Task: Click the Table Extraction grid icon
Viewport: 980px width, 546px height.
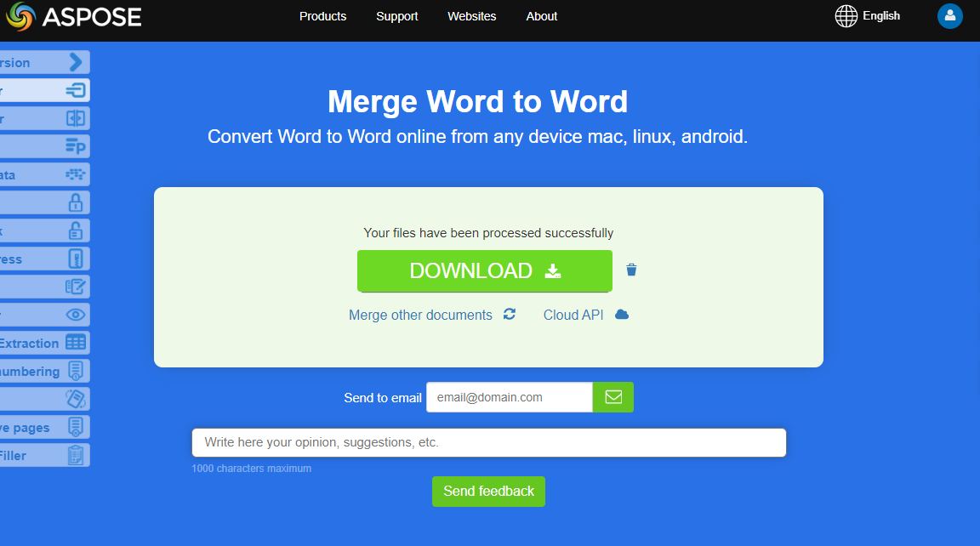Action: [77, 343]
